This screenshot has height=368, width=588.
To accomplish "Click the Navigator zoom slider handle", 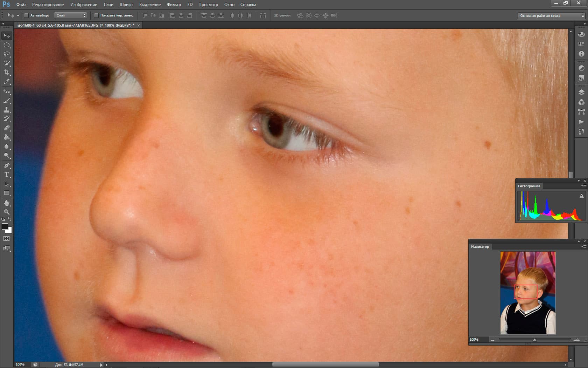I will point(534,340).
